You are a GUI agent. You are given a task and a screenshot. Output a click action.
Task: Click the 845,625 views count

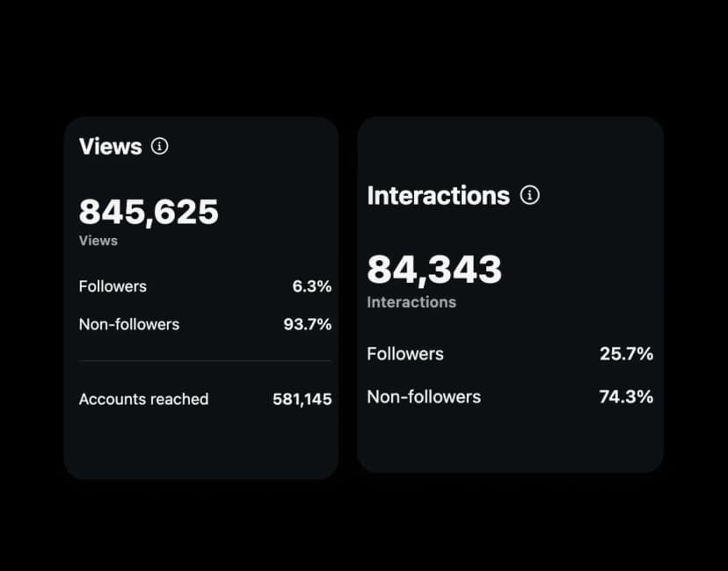pyautogui.click(x=148, y=211)
